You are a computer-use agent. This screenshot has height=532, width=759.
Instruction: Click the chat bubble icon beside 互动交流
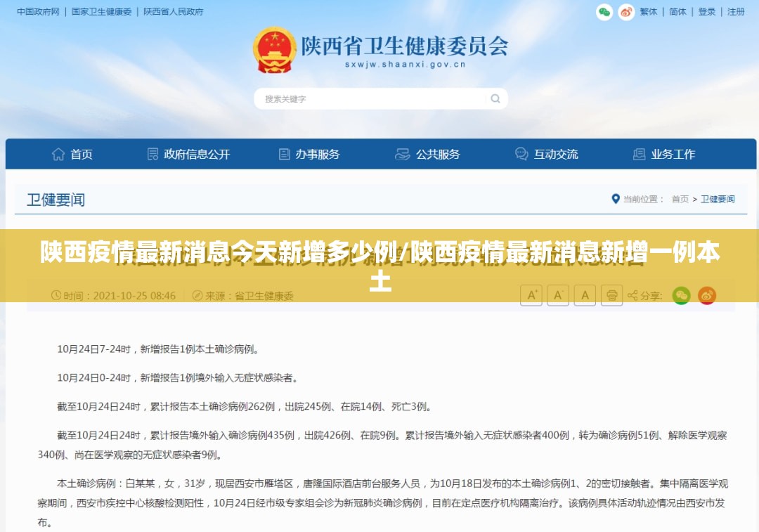coord(521,154)
